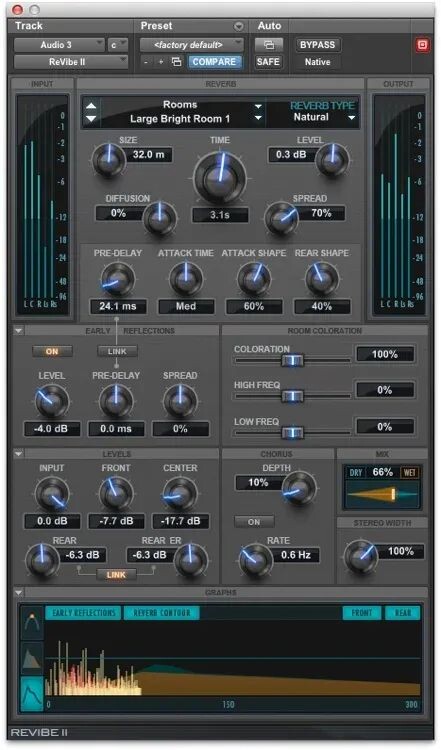Click the FRONT level knob
The height and width of the screenshot is (750, 441).
point(116,494)
